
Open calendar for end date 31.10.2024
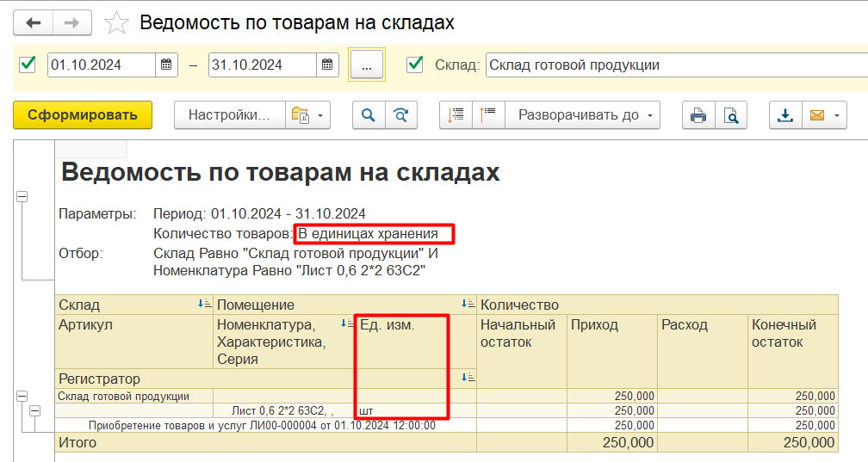(x=327, y=65)
